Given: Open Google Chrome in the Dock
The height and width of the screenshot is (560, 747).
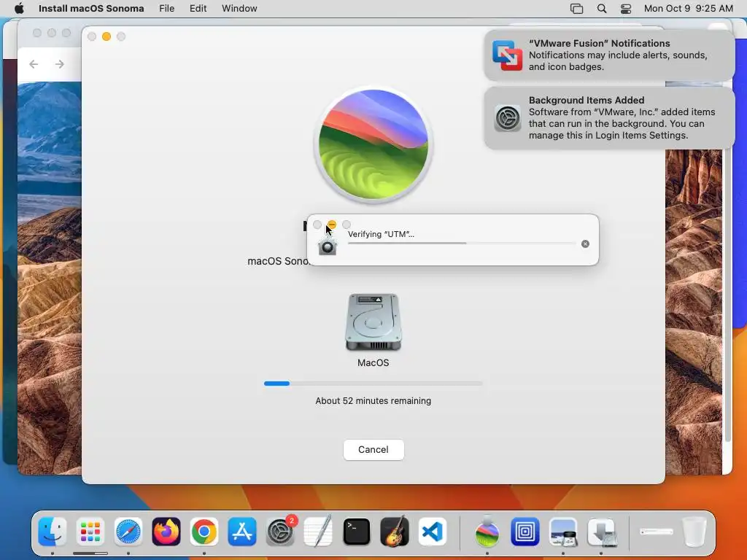Looking at the screenshot, I should (204, 532).
